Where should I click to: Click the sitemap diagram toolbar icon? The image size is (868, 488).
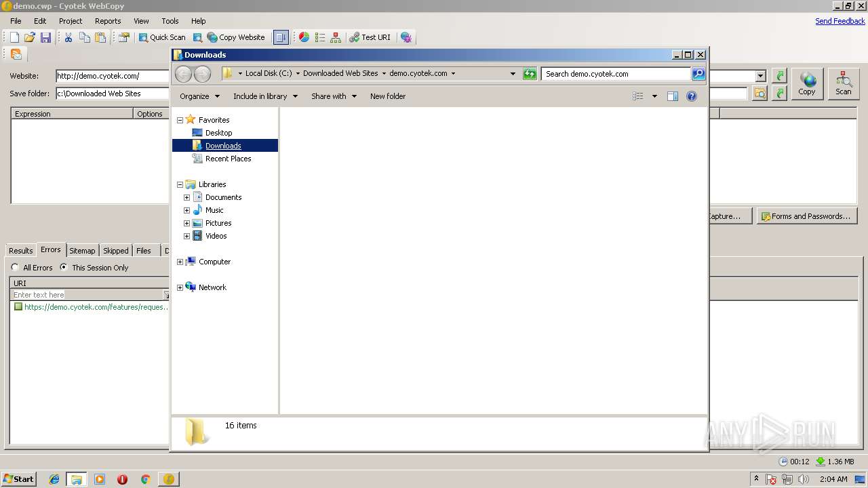point(336,37)
